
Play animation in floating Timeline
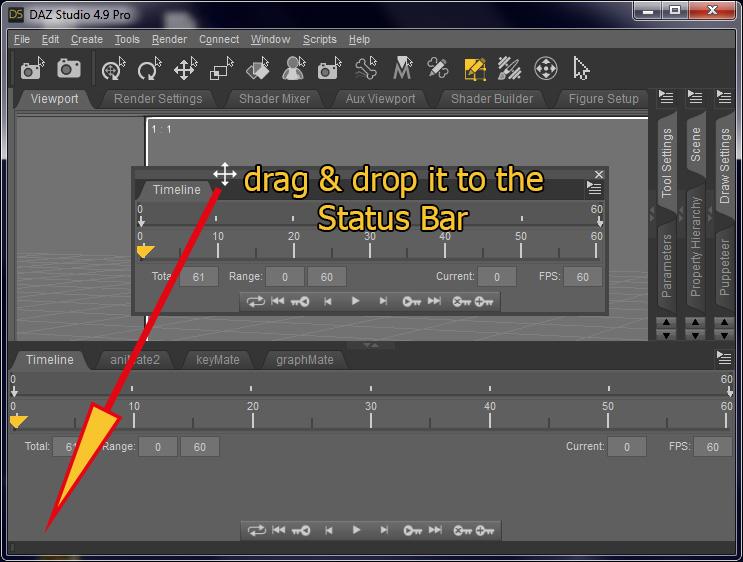355,301
